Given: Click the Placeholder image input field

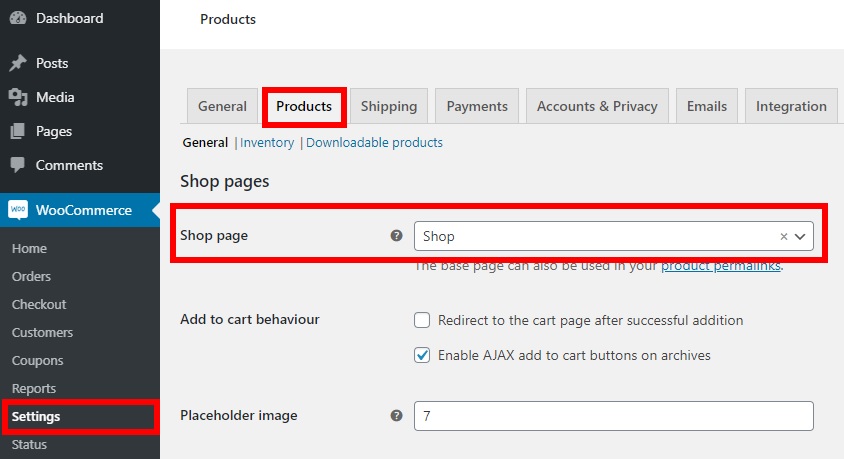Looking at the screenshot, I should [x=613, y=415].
